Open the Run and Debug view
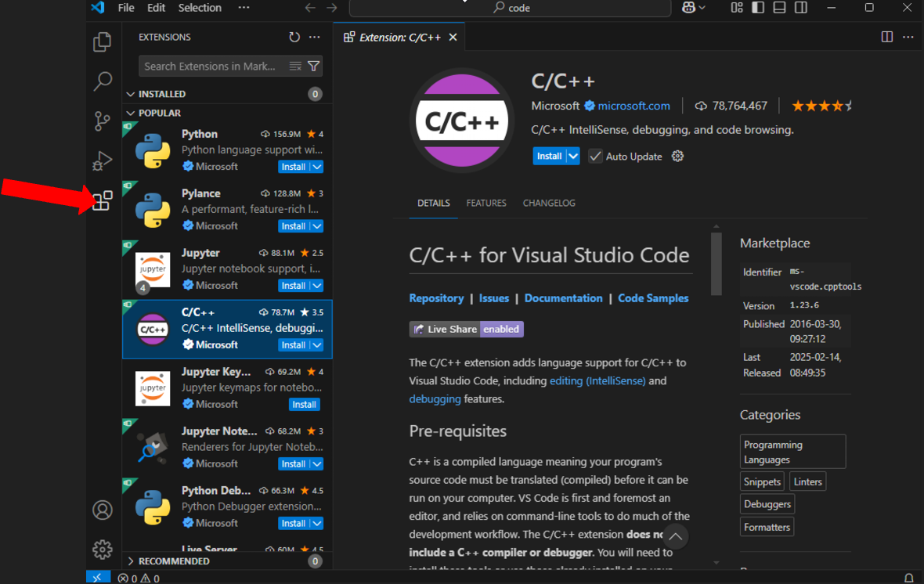 (102, 160)
